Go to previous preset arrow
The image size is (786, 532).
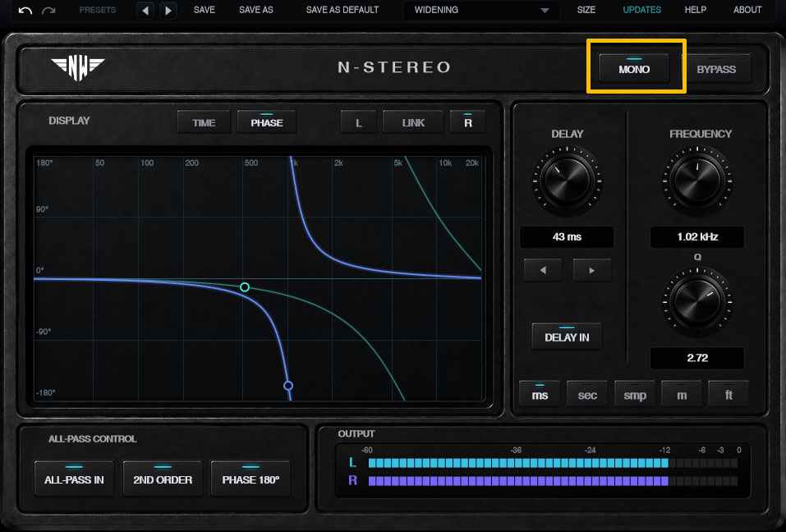click(x=145, y=10)
